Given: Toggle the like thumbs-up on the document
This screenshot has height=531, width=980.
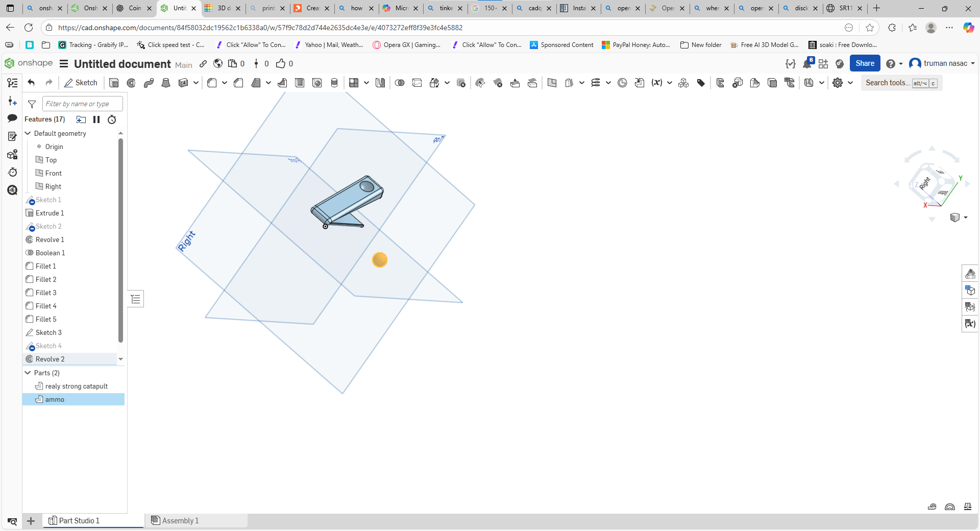Looking at the screenshot, I should coord(281,63).
